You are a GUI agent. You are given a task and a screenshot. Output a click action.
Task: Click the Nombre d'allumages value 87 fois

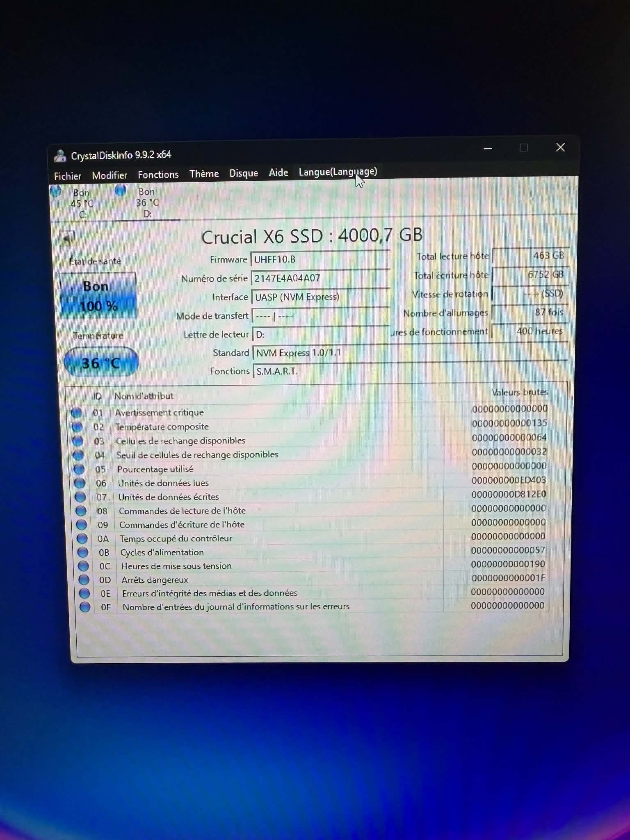530,312
